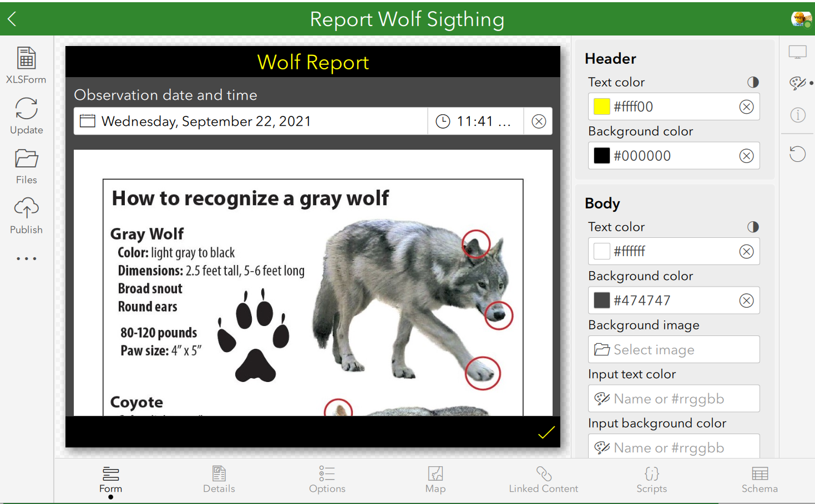Open the Files panel

[x=26, y=164]
